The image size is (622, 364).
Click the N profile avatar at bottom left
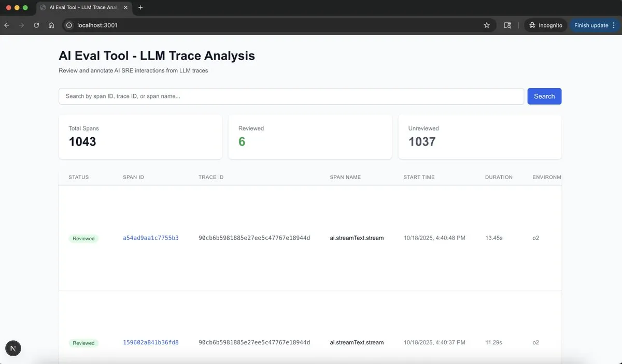pos(13,348)
